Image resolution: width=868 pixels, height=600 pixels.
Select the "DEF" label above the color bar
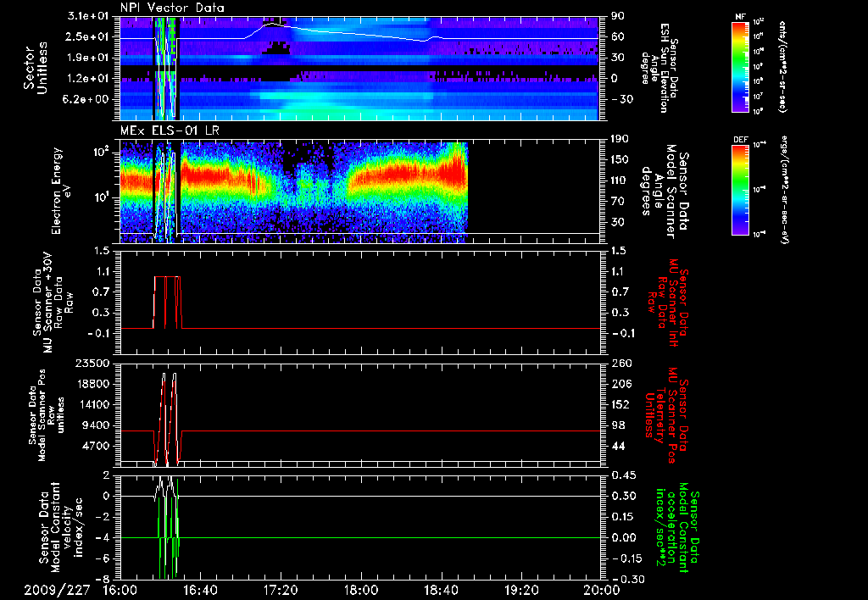click(741, 140)
